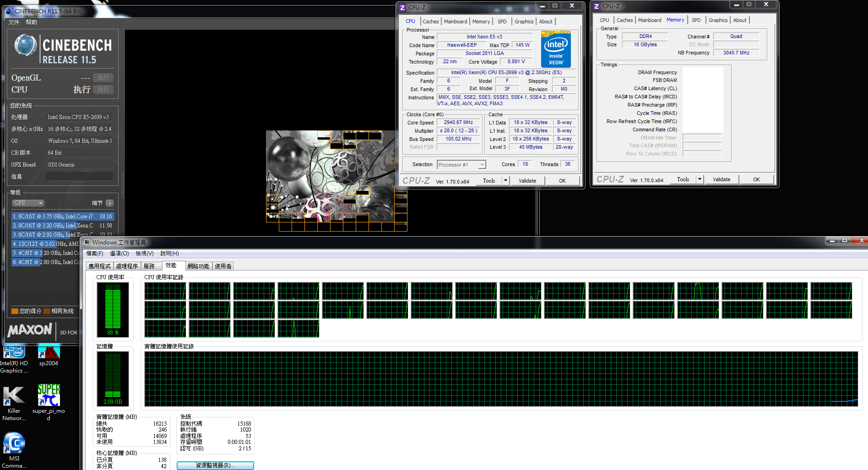The width and height of the screenshot is (868, 470).
Task: Open the super_pi_mod desktop icon
Action: pos(49,402)
